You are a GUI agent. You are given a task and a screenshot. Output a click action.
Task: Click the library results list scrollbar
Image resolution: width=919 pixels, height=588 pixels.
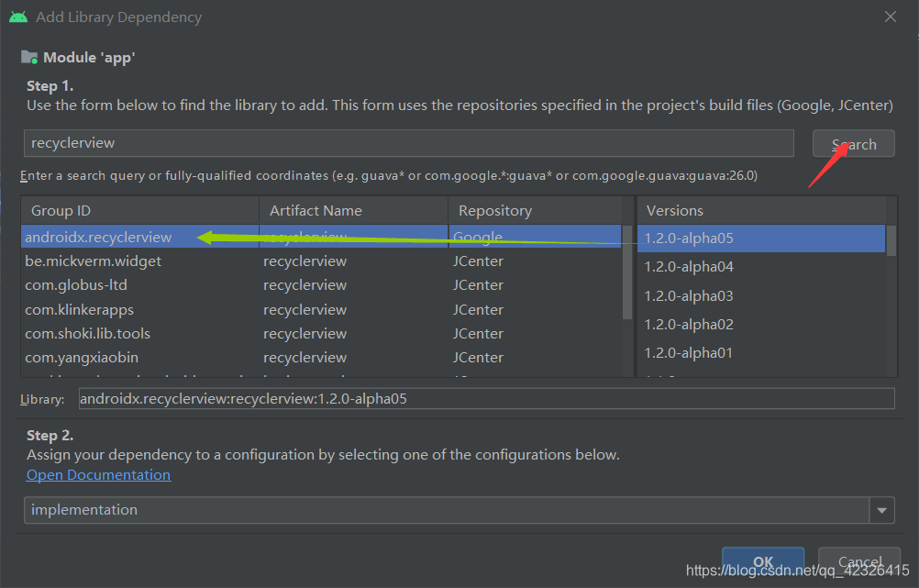(x=627, y=272)
